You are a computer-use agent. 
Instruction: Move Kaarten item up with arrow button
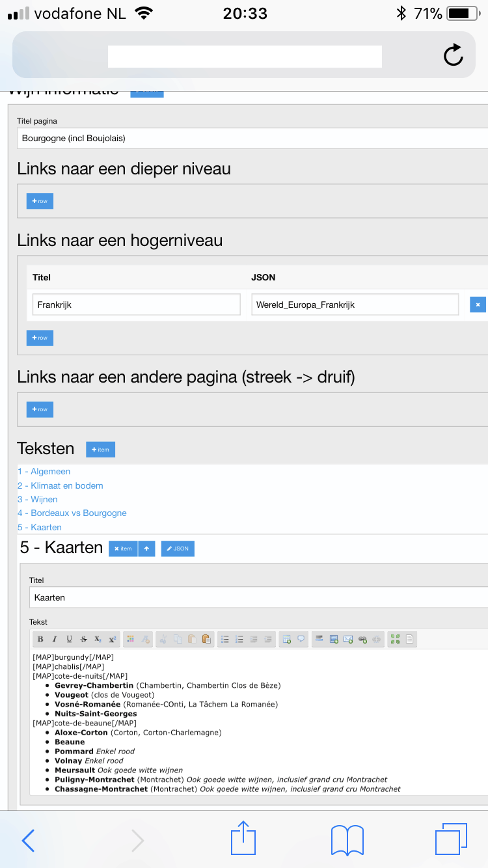147,549
